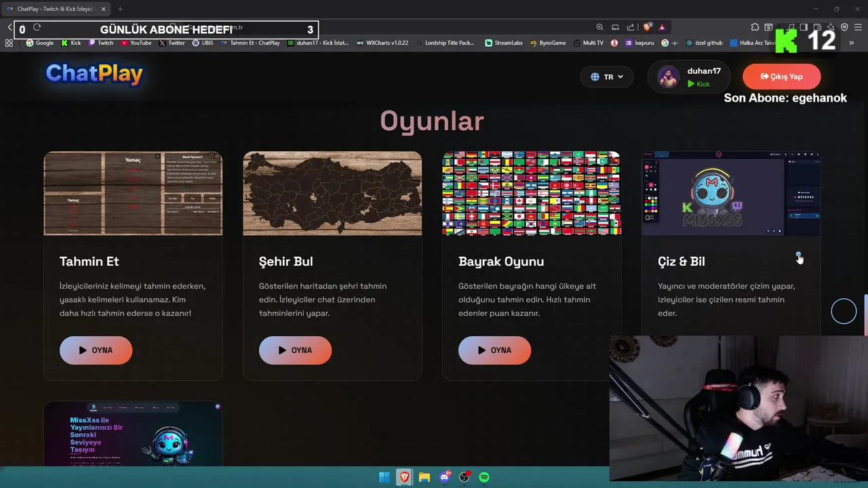Click the page scrollbar thumb

coord(866,315)
